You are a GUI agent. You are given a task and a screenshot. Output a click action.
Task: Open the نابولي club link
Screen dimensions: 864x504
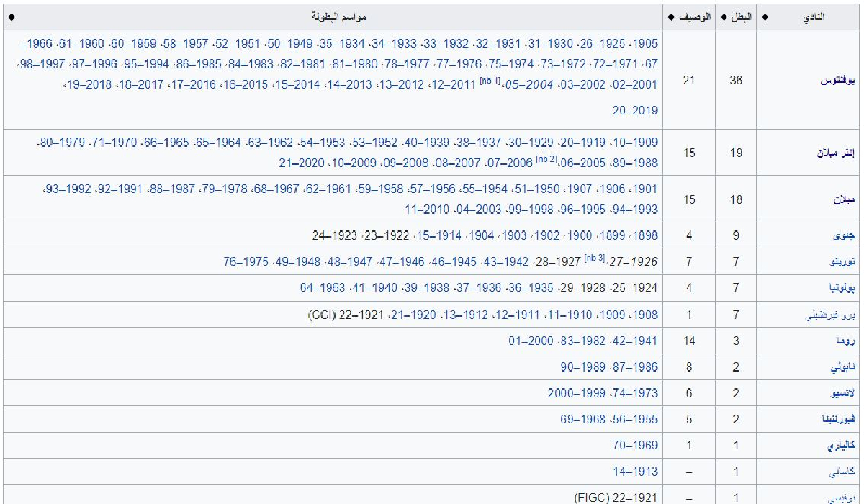click(x=842, y=367)
